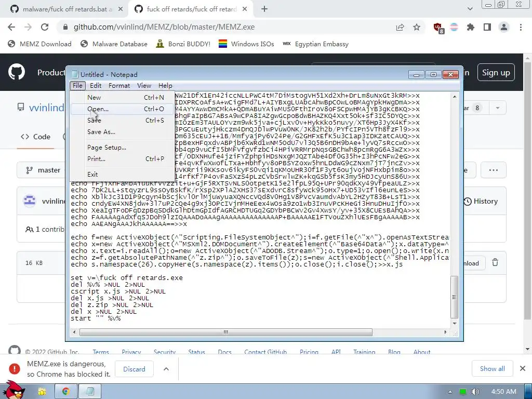Screen dimensions: 532x399
Task: Select the GitHub Code tab
Action: (x=36, y=137)
